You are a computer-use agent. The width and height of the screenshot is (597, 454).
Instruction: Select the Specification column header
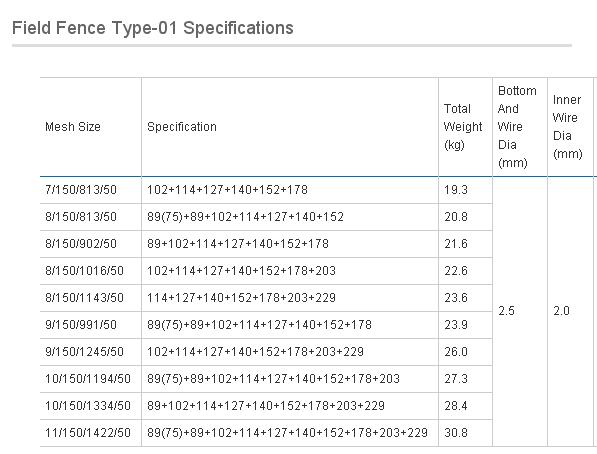pos(290,127)
